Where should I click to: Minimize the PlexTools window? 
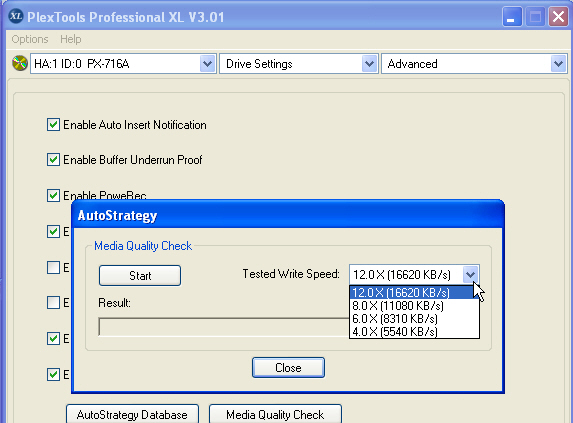(x=512, y=17)
